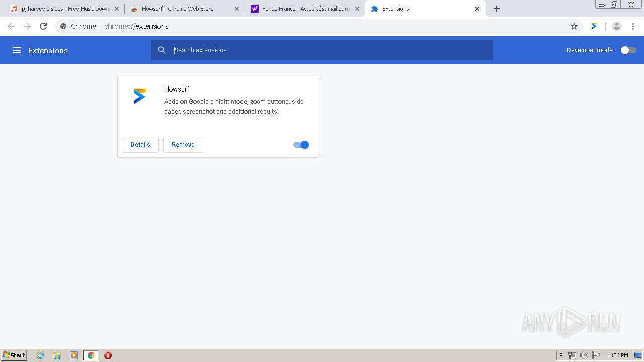The height and width of the screenshot is (362, 644).
Task: Click the network tray icon
Action: pos(572,355)
